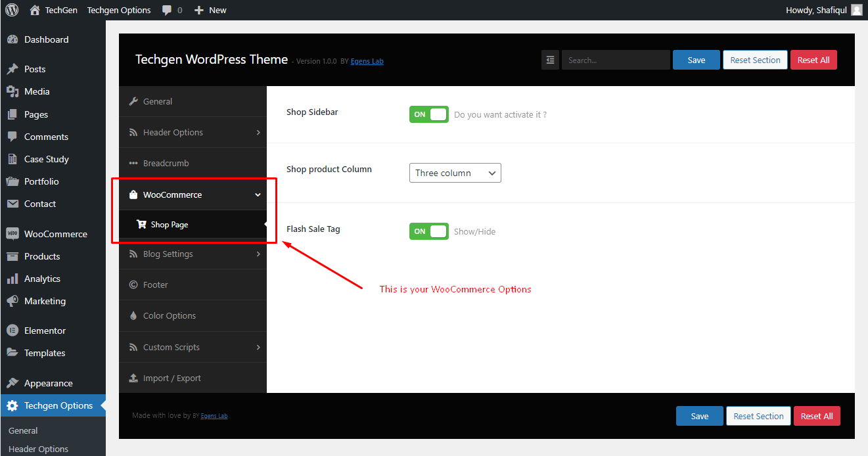Click the WordPress logo icon
Screen dimensions: 868x456
[12, 10]
